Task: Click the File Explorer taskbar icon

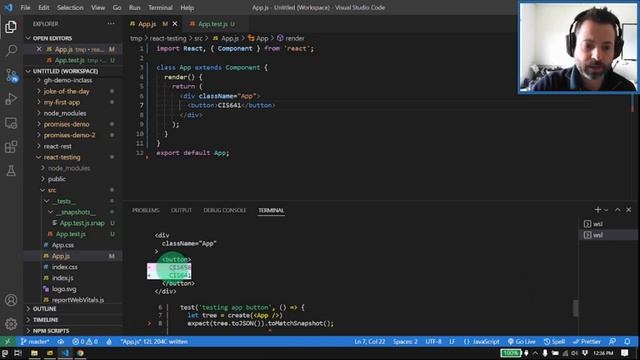Action: pos(34,353)
